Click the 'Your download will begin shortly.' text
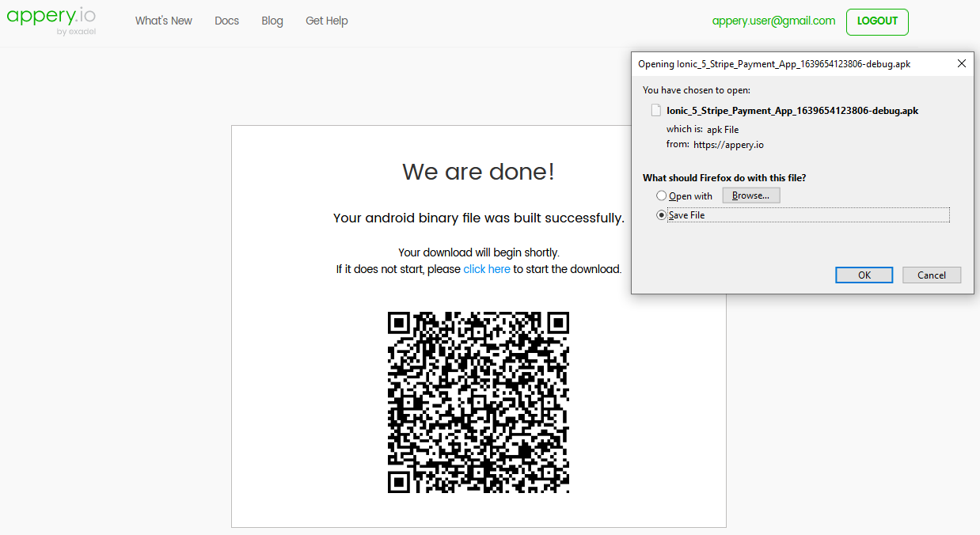Viewport: 980px width, 535px height. (479, 252)
